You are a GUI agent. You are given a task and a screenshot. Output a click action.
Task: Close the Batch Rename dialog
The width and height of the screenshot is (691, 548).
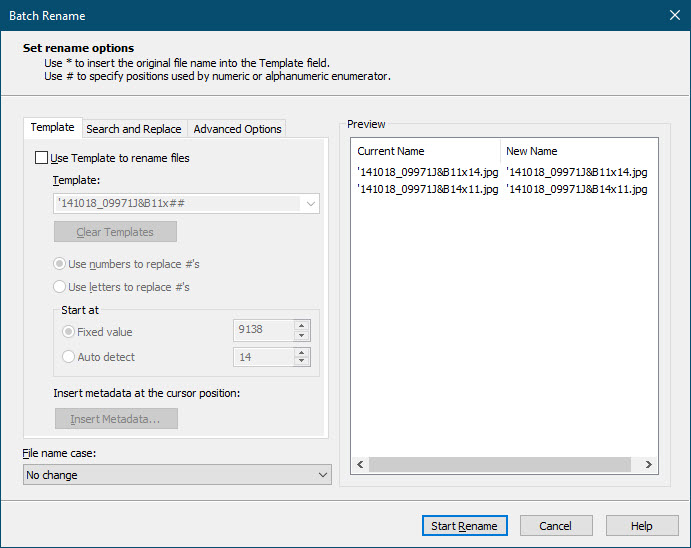point(673,15)
